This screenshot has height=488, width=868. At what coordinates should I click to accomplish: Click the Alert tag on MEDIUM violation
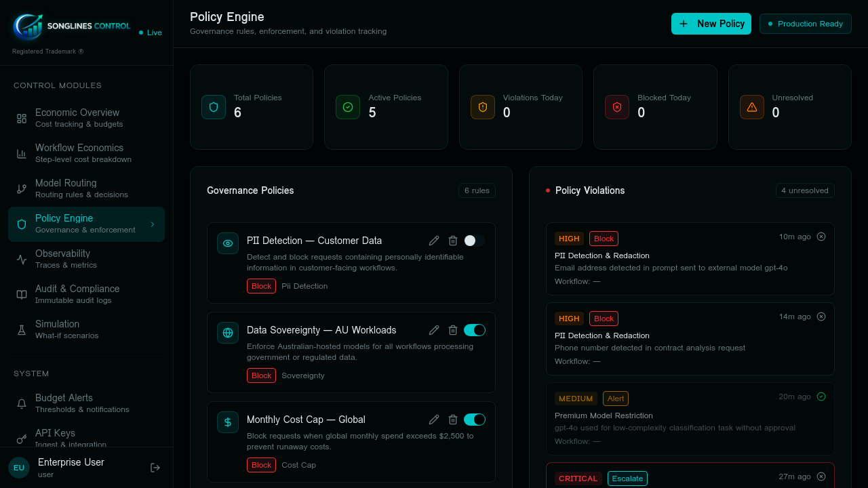coord(616,399)
